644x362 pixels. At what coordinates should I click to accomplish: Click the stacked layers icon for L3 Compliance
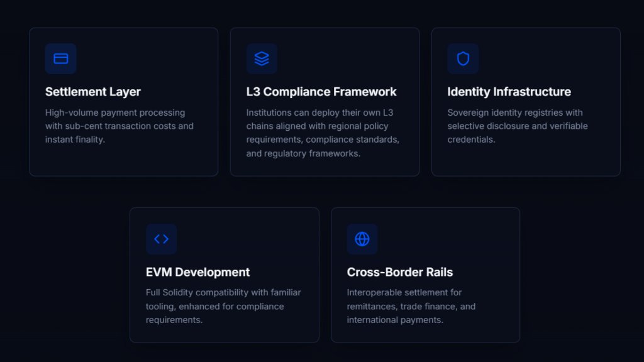point(262,58)
